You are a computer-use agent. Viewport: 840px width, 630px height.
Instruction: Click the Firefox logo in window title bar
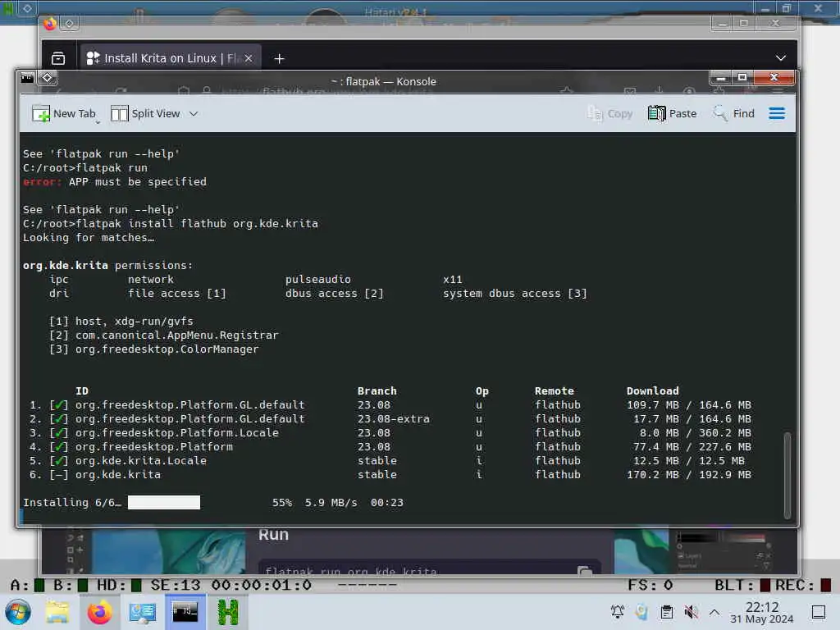pyautogui.click(x=50, y=24)
